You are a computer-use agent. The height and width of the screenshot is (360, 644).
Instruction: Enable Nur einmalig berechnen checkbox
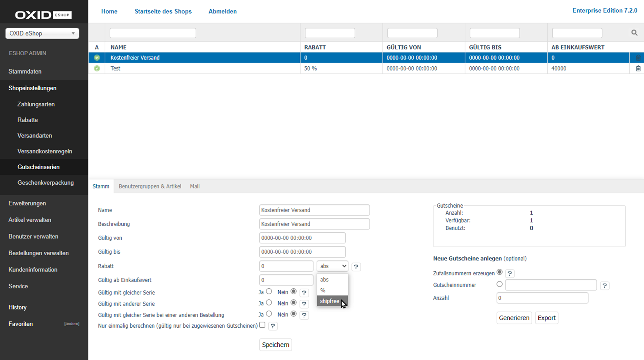tap(262, 325)
